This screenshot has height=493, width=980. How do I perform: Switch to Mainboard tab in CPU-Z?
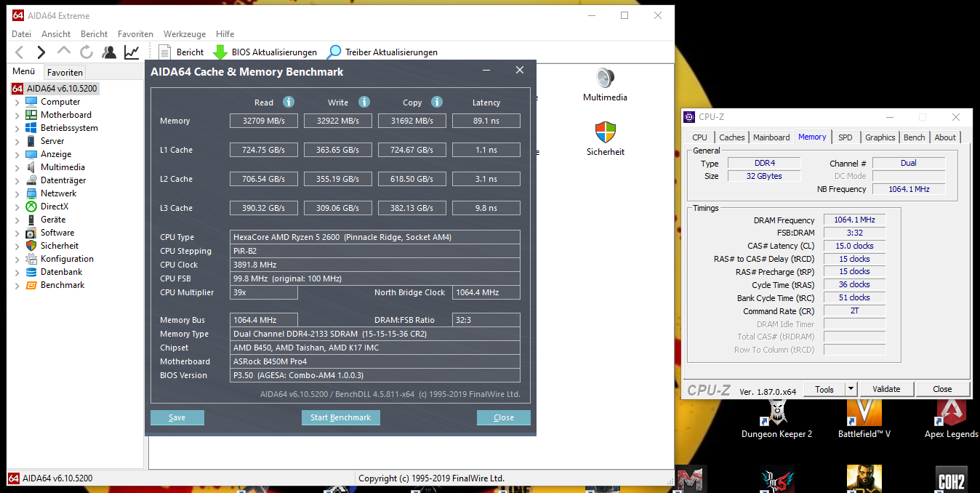coord(771,137)
